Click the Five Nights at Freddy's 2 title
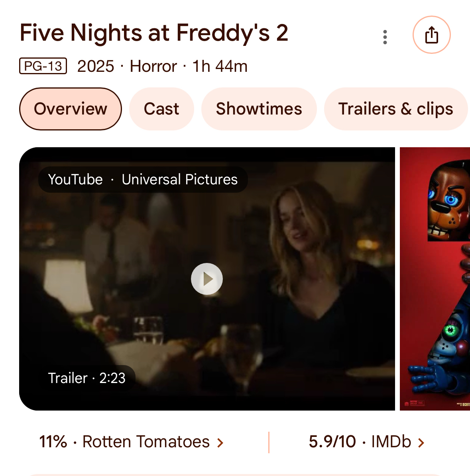The width and height of the screenshot is (470, 476). pos(154,33)
